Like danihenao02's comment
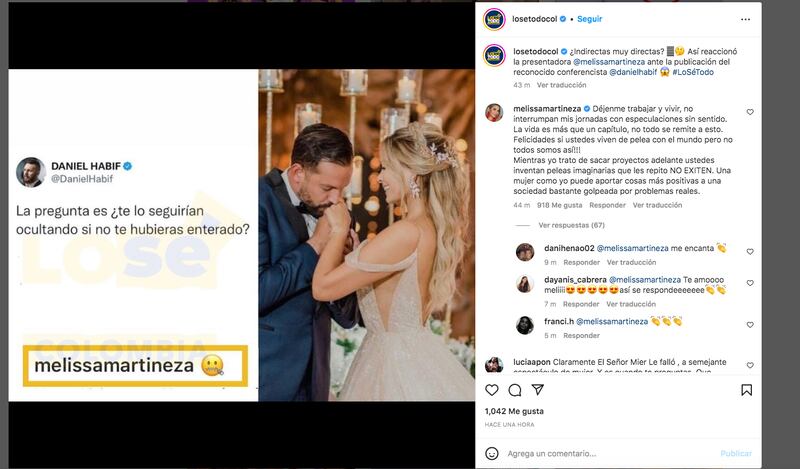Viewport: 800px width, 469px height. click(750, 251)
